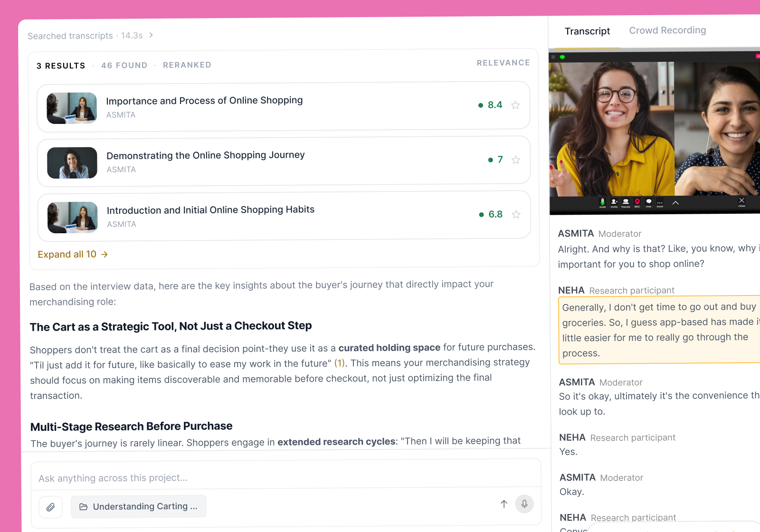
Task: Switch to the Transcript tab
Action: coord(587,31)
